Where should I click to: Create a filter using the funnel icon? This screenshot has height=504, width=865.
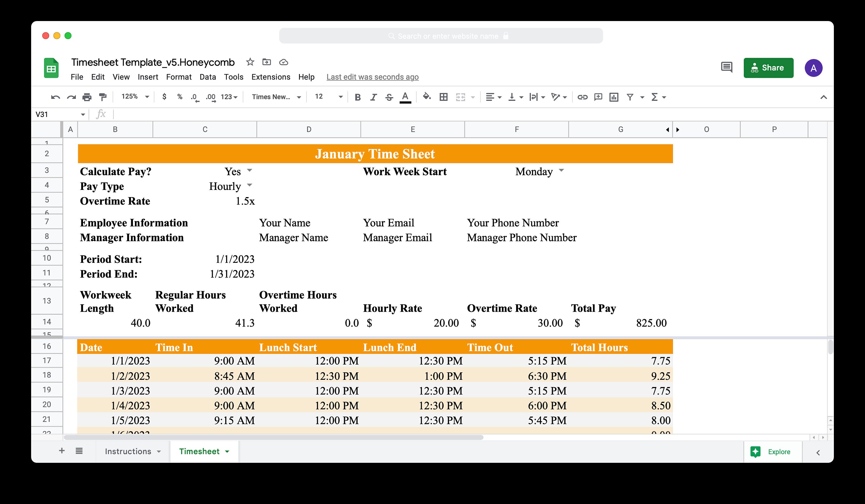630,97
